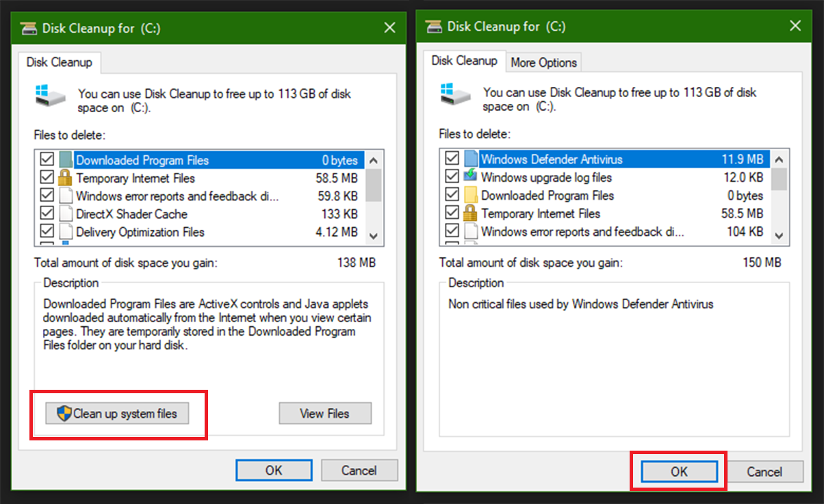This screenshot has width=824, height=504.
Task: Click Cancel in left window
Action: coord(359,470)
